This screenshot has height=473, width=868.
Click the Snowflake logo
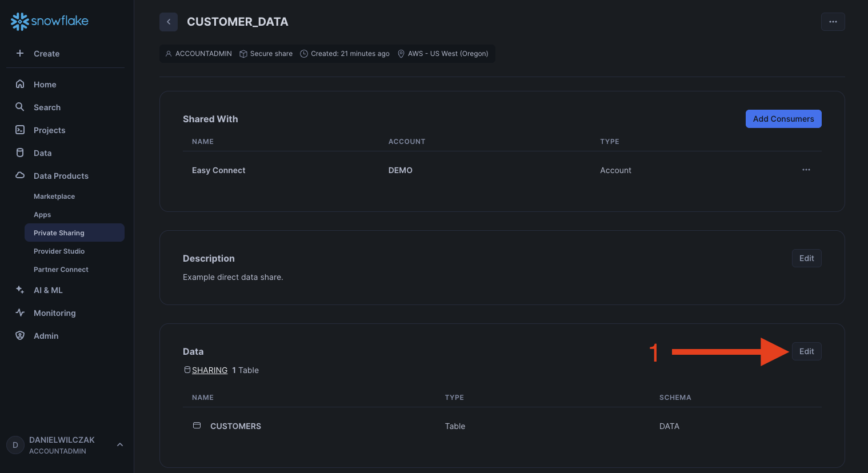[x=50, y=21]
